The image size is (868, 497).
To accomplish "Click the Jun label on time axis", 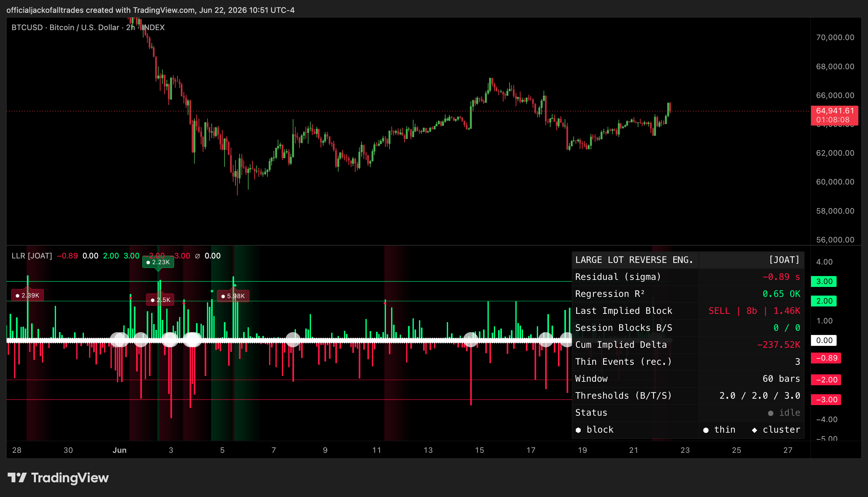I will pos(119,450).
